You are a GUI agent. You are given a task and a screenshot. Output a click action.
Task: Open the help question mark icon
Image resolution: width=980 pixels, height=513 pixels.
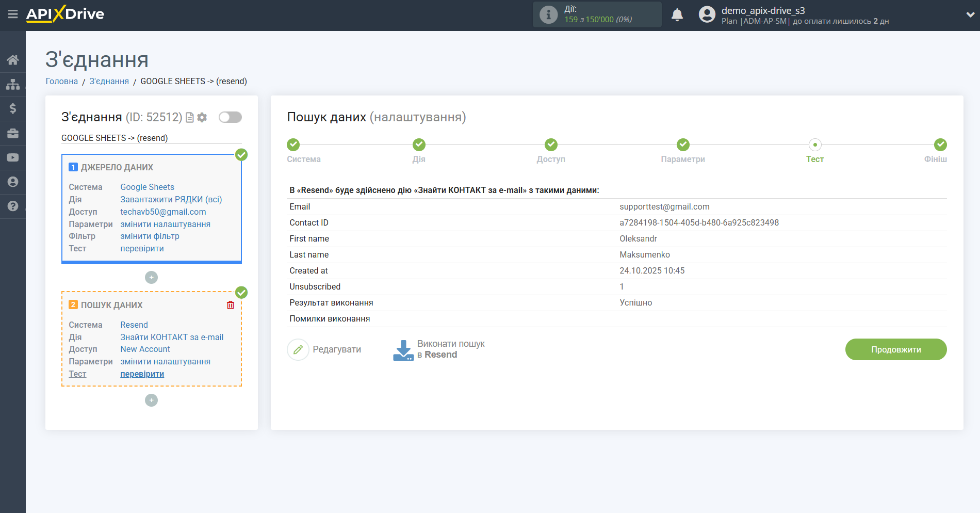(13, 206)
